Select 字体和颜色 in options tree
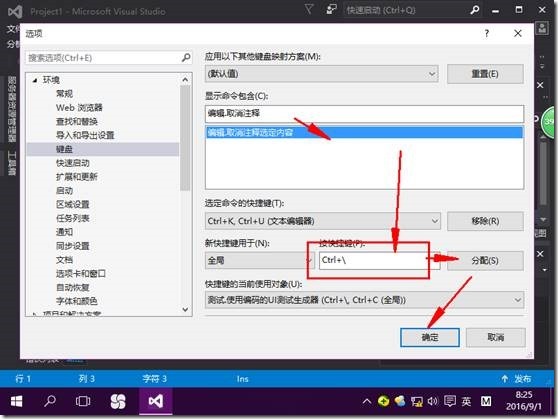 click(77, 301)
